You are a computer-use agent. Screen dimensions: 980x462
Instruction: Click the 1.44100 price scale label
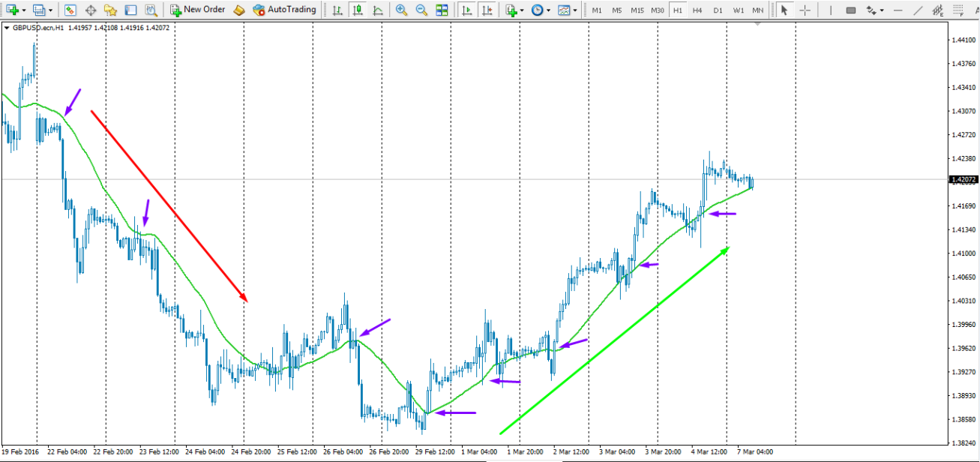pos(963,39)
